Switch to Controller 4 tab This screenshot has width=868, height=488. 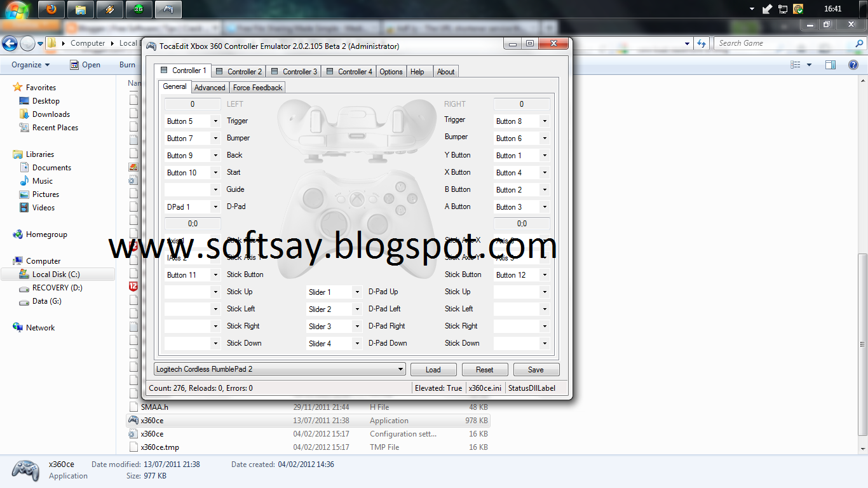pyautogui.click(x=349, y=72)
